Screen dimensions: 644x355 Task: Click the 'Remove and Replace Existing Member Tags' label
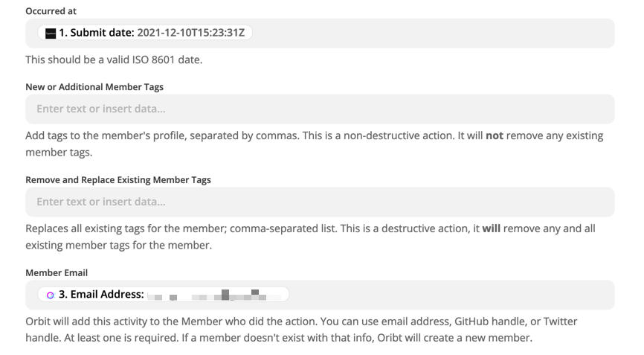118,180
